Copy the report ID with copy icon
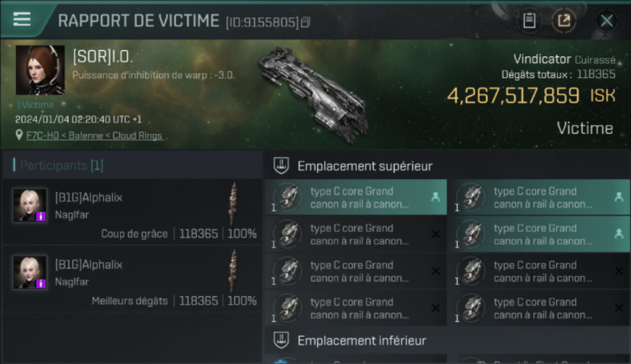 (305, 22)
